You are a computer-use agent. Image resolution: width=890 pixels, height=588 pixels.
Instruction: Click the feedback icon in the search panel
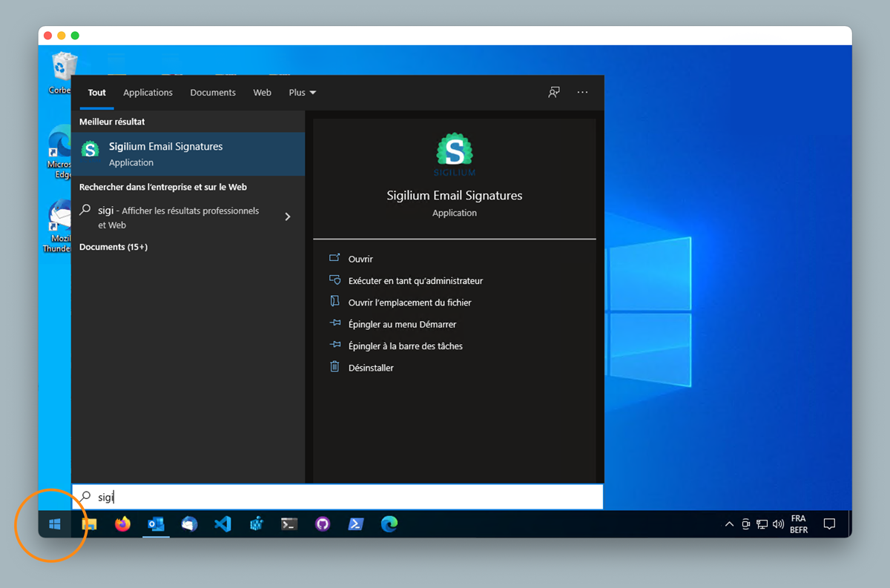coord(553,92)
